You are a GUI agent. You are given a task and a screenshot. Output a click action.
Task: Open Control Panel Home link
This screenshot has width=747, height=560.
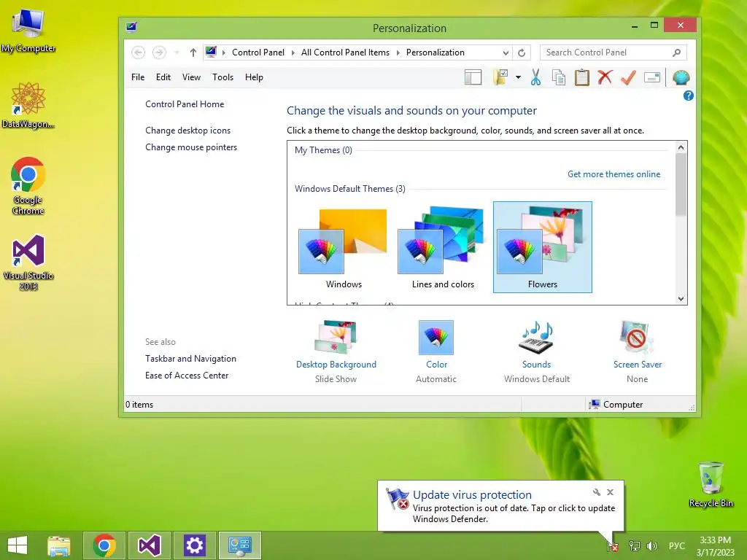pos(185,104)
